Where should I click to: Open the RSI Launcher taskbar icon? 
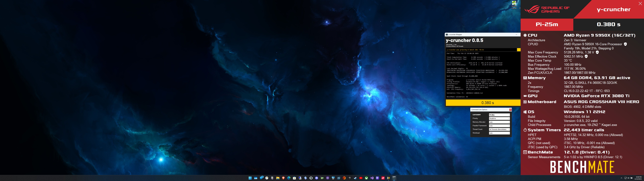pyautogui.click(x=339, y=178)
